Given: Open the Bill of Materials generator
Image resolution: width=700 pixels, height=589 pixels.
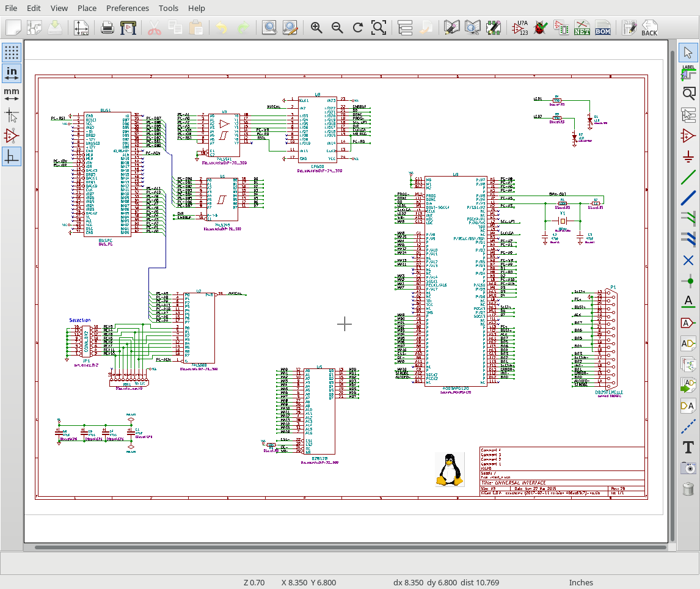Looking at the screenshot, I should 602,27.
